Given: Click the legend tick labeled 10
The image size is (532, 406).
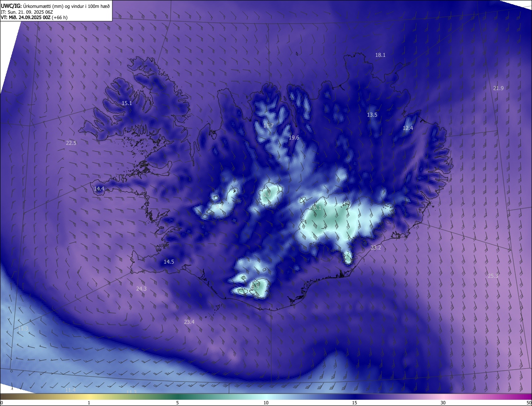Looking at the screenshot, I should [x=266, y=403].
